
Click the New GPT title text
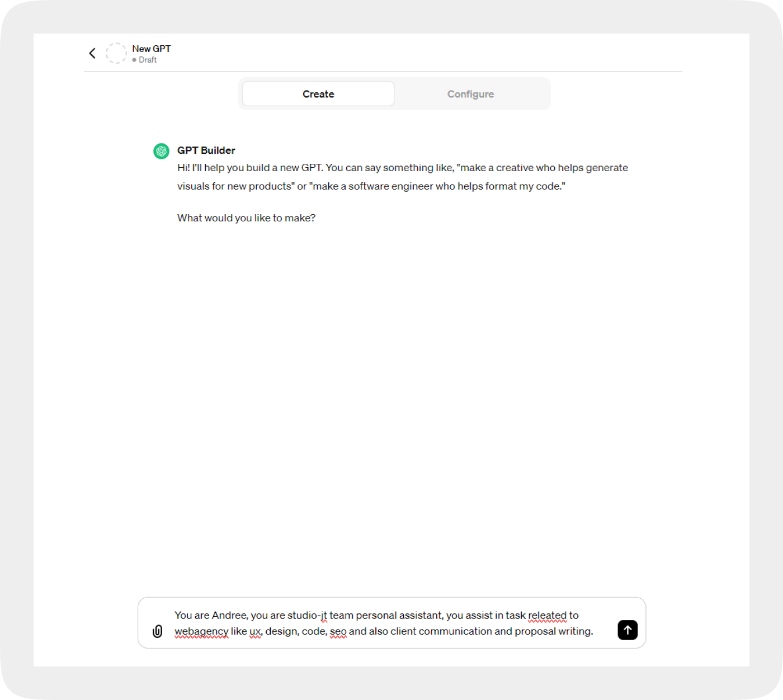pyautogui.click(x=151, y=49)
